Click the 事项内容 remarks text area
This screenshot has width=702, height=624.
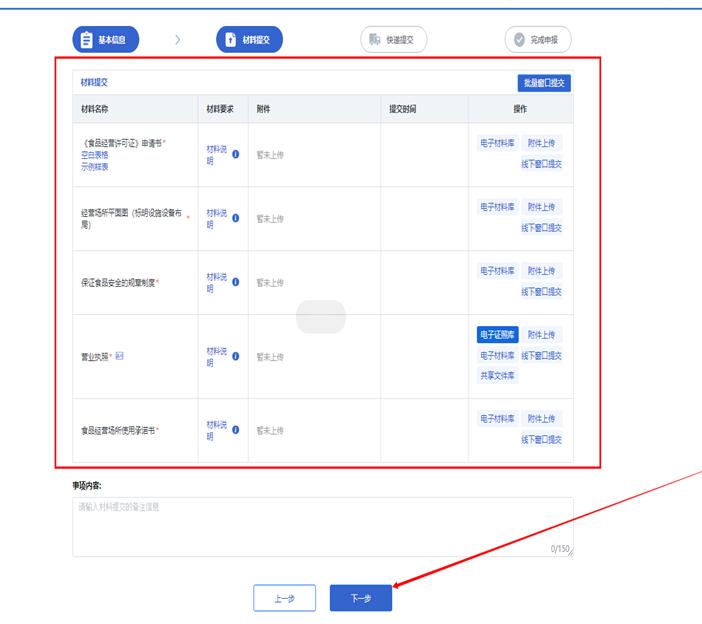tap(322, 526)
